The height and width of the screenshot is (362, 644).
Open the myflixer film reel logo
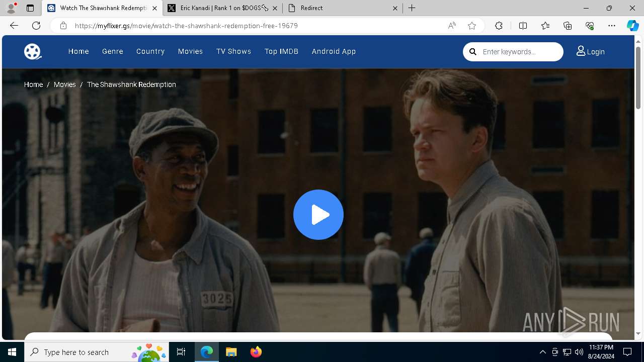pos(33,51)
